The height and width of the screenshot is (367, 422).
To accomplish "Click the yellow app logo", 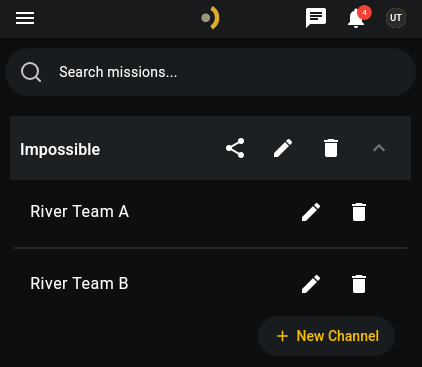I will (210, 18).
